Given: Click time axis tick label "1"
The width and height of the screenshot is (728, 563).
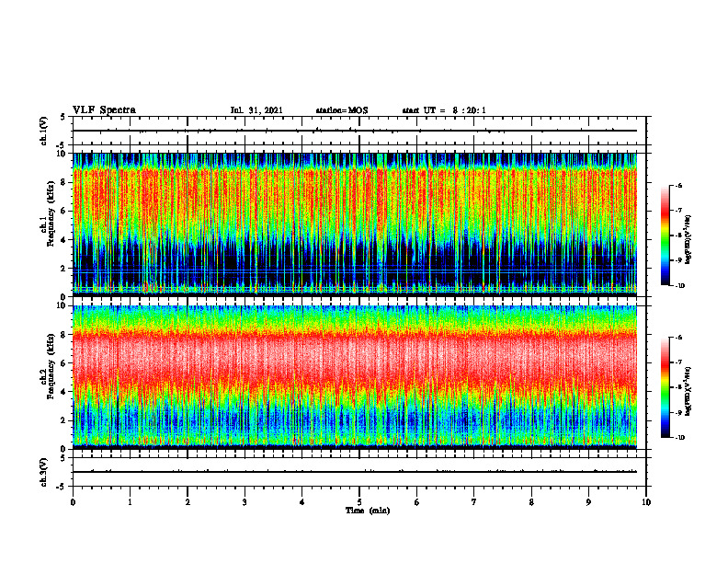Looking at the screenshot, I should [130, 502].
